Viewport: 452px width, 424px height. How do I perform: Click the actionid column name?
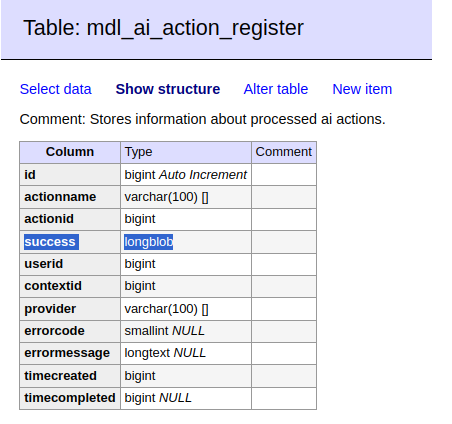point(49,219)
